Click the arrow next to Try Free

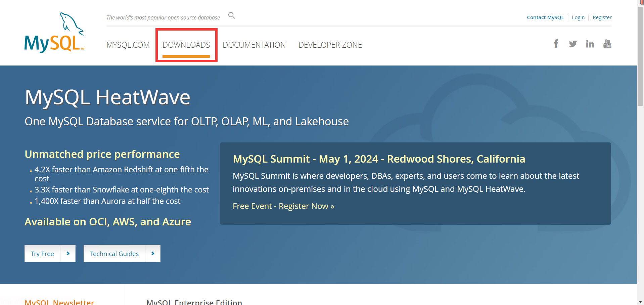[x=68, y=254]
